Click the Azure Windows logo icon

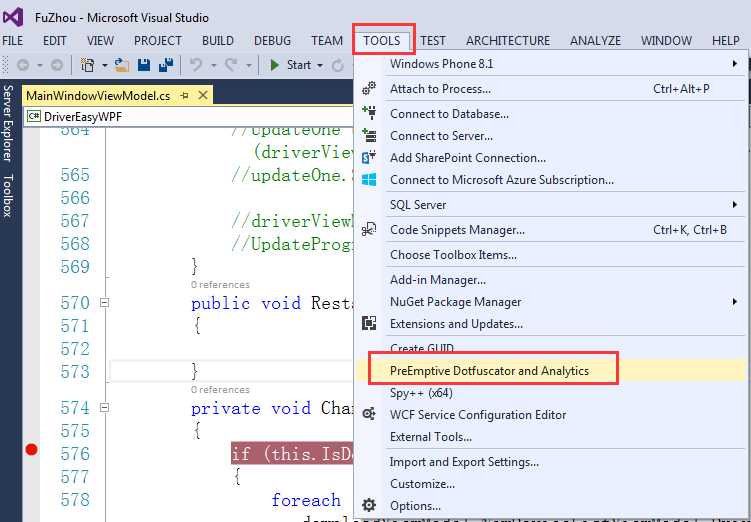click(x=369, y=180)
